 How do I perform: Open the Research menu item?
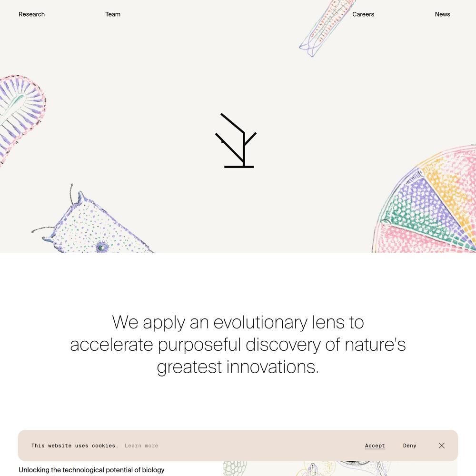click(31, 14)
